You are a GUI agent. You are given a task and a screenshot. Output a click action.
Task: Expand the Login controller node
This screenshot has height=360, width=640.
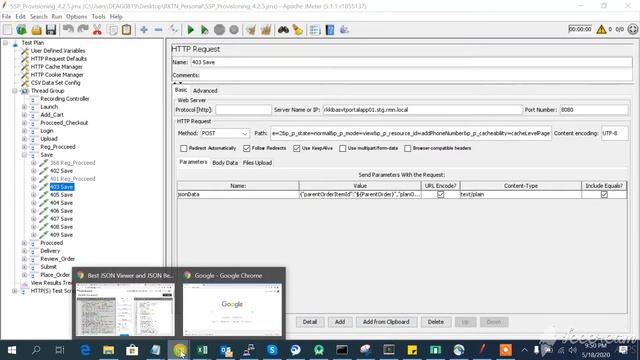(24, 131)
